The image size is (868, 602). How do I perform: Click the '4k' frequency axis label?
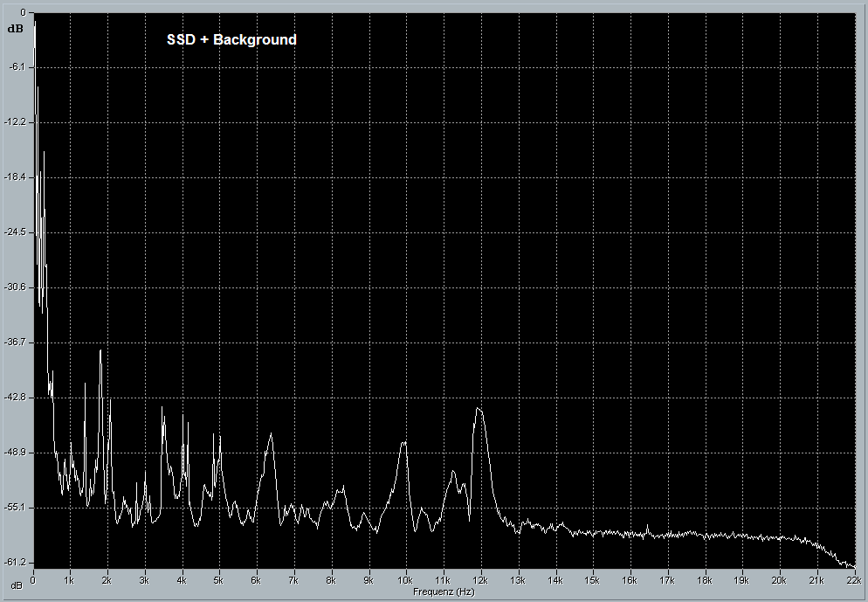pos(182,581)
